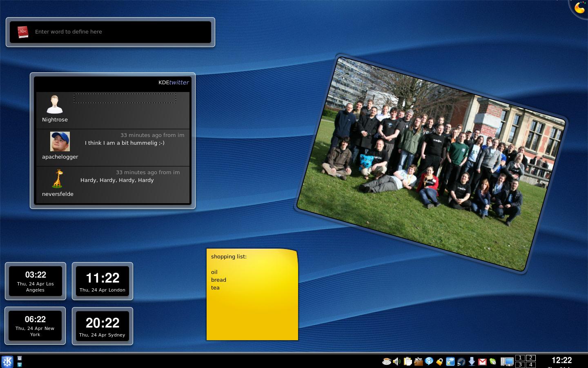
Task: Click the red Gmail mail tray icon
Action: point(482,361)
